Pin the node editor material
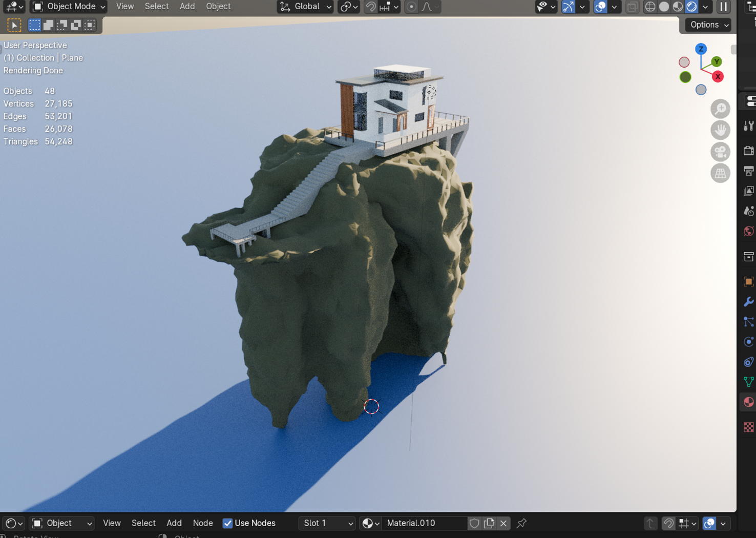The width and height of the screenshot is (756, 538). [521, 523]
